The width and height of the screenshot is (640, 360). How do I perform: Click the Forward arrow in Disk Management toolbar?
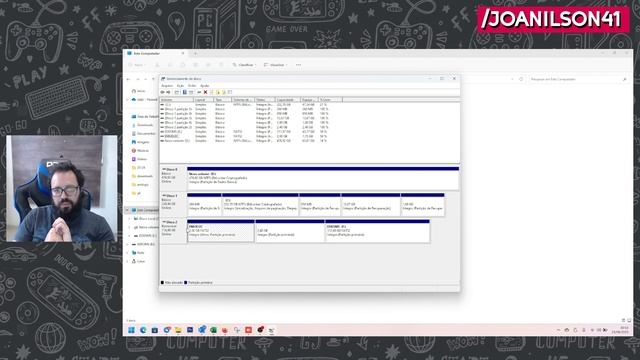click(x=168, y=92)
